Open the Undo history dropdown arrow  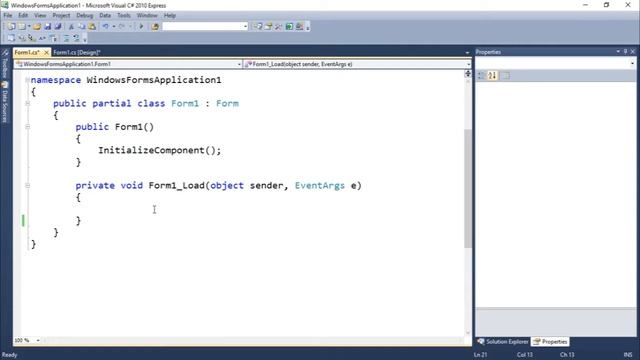point(113,27)
